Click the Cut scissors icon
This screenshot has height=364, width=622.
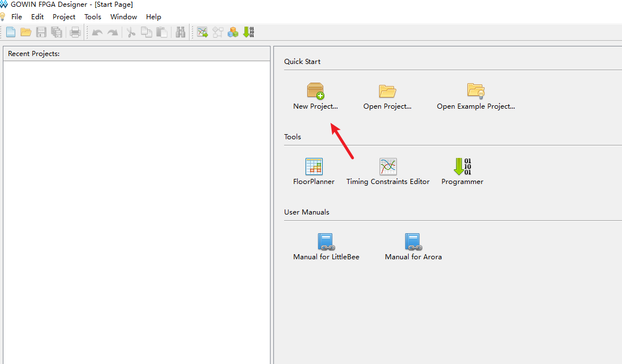(x=131, y=32)
